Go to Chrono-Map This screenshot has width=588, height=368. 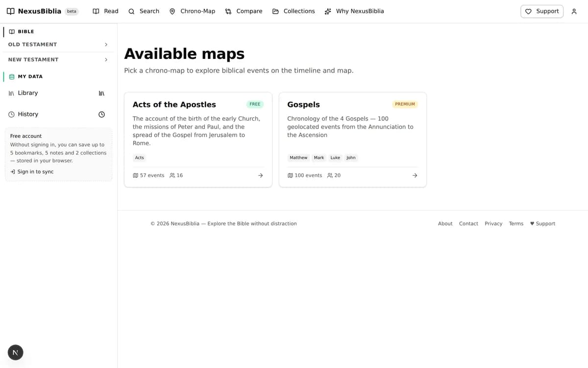tap(192, 11)
